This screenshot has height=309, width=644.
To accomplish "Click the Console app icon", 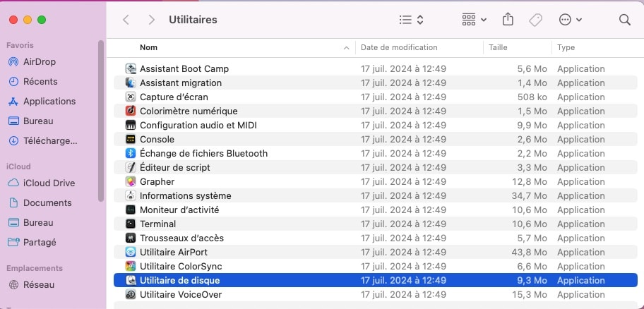I will pos(131,139).
